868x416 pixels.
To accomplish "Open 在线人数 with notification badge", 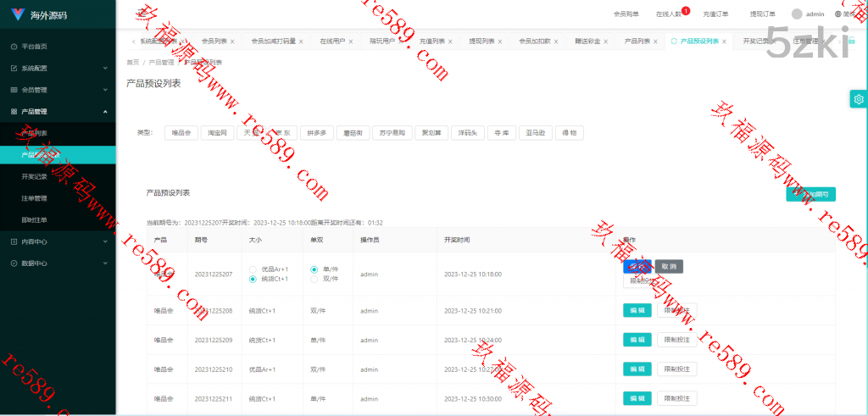I will click(670, 14).
